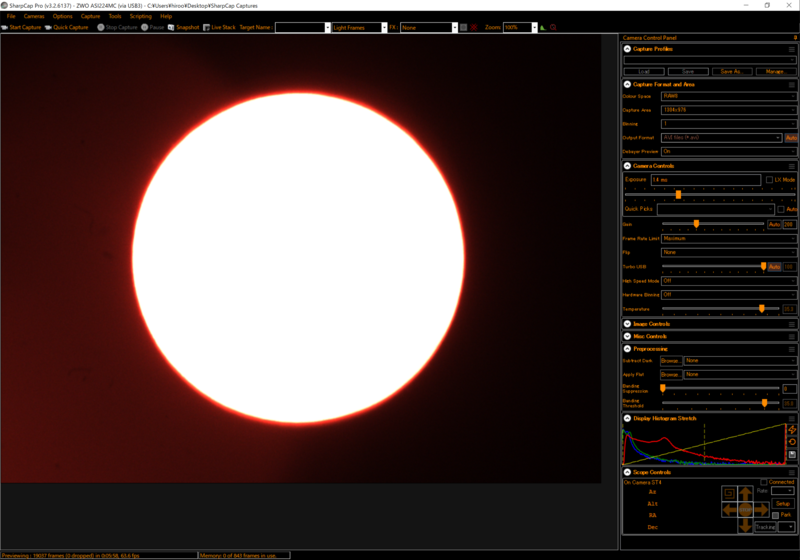The height and width of the screenshot is (560, 800).
Task: Click the Exposure value input field
Action: pyautogui.click(x=706, y=180)
